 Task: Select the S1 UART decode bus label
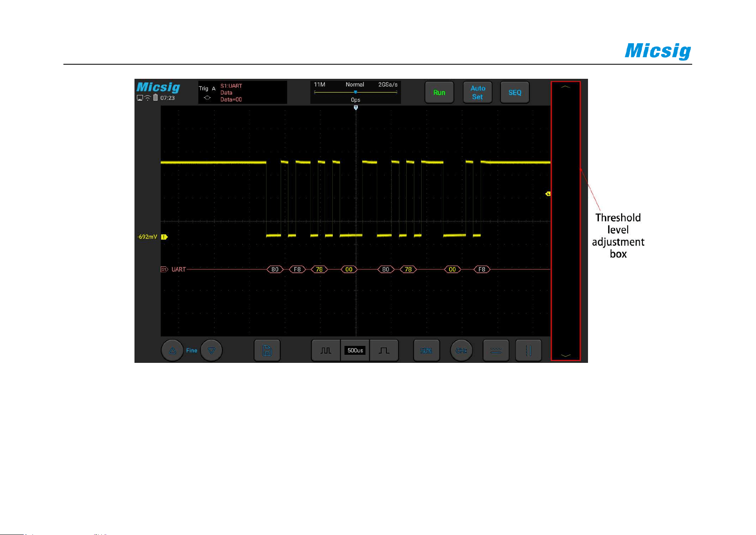point(174,270)
